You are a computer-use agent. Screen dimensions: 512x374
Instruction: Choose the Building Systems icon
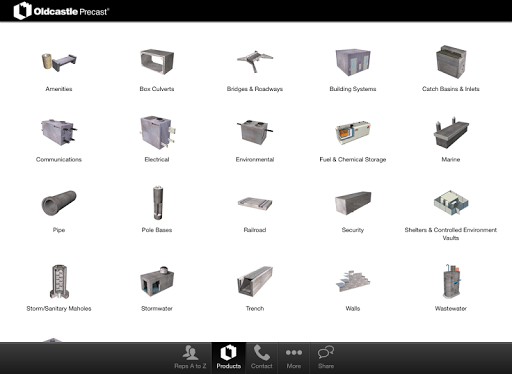(x=353, y=62)
